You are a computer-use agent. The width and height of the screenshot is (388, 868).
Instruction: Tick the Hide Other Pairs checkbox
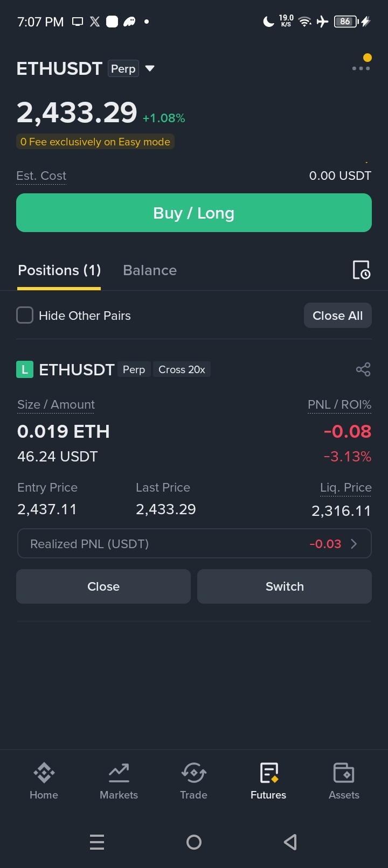[25, 316]
